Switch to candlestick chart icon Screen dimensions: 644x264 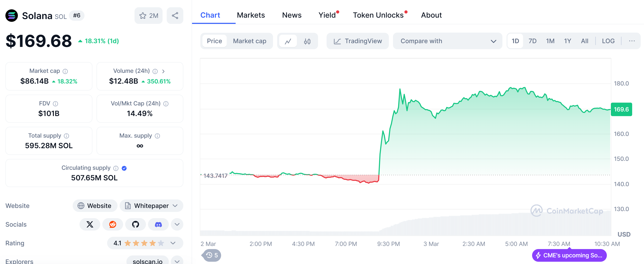click(x=307, y=41)
